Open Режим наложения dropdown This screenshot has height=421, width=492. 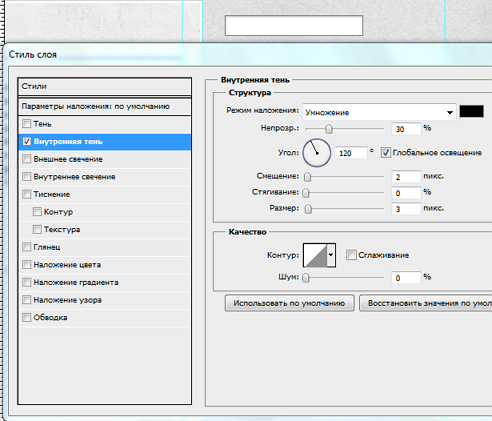(379, 112)
